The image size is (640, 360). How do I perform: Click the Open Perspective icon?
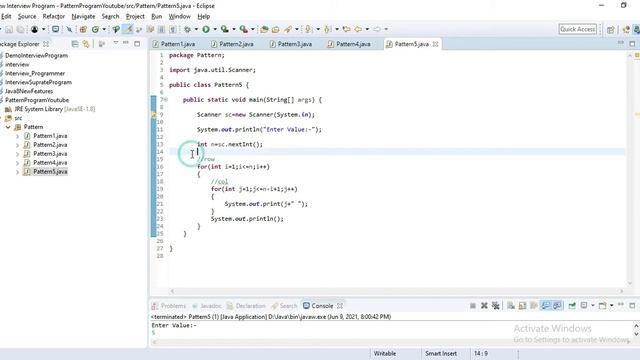click(x=611, y=29)
